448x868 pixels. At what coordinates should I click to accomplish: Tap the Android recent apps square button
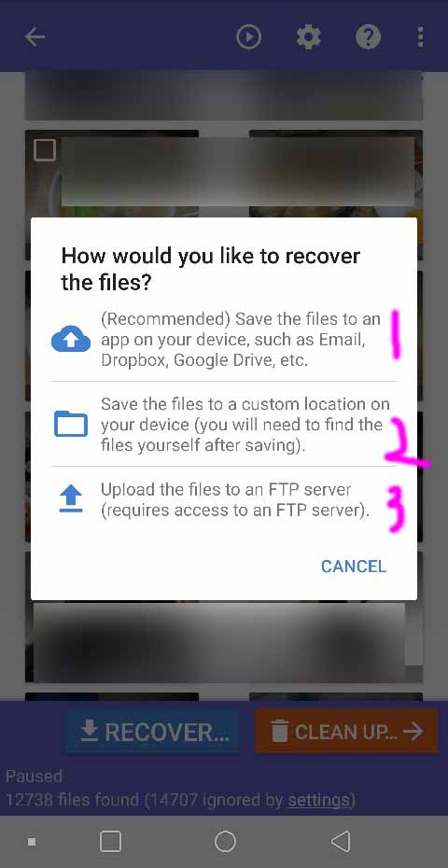coord(111,842)
